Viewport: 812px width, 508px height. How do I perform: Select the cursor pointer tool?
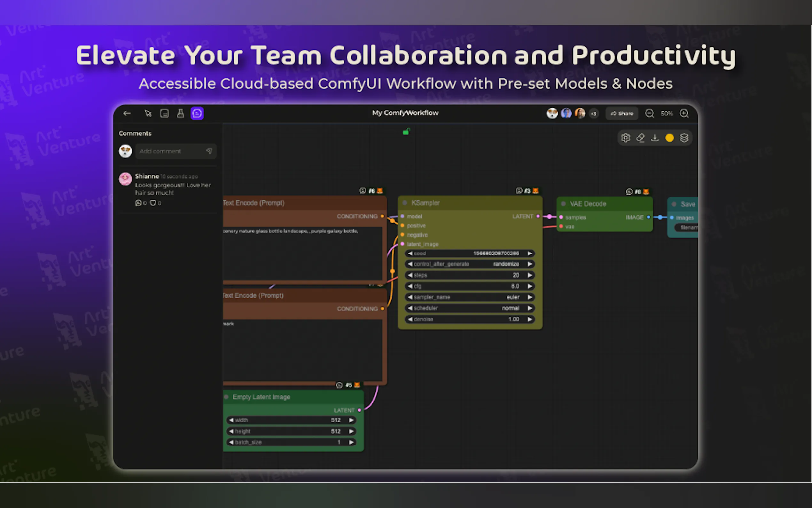click(x=148, y=113)
